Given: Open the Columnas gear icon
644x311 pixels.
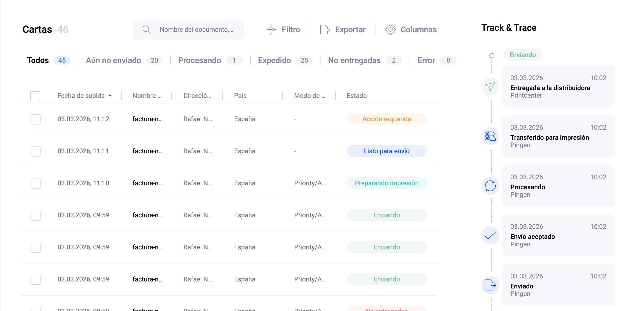Looking at the screenshot, I should coord(390,29).
